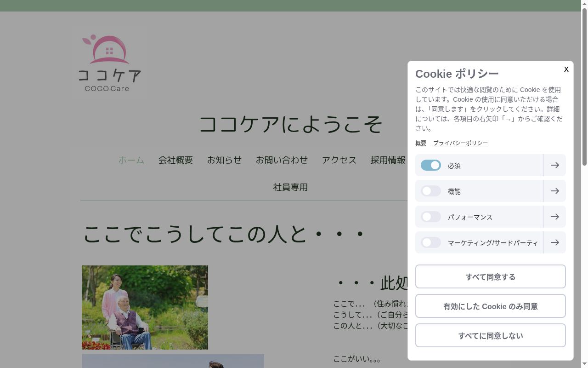Click the COCO Care logo
The width and height of the screenshot is (588, 368).
click(109, 63)
